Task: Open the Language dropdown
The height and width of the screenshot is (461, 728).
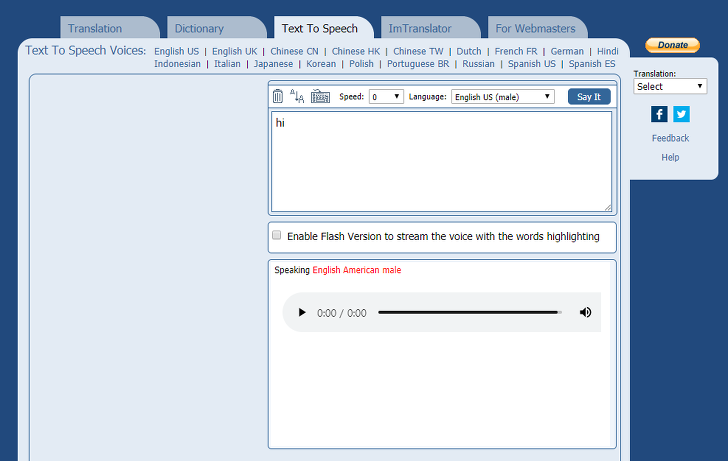Action: coord(503,97)
